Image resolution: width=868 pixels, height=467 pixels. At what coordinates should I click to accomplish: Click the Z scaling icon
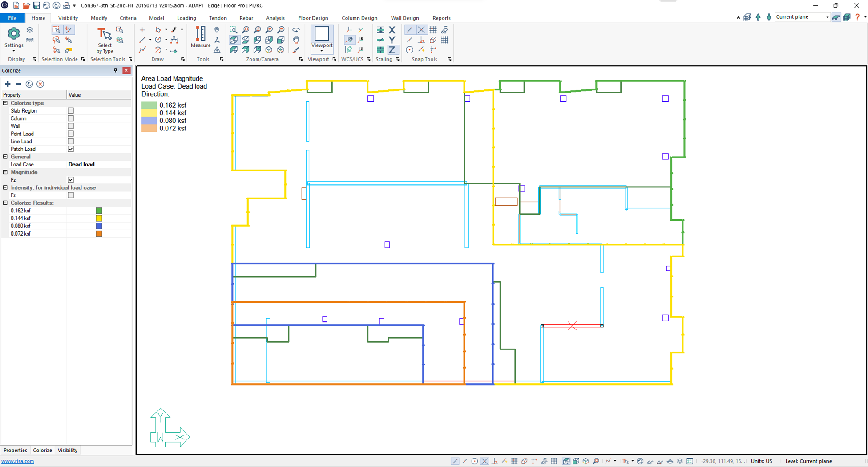(392, 50)
